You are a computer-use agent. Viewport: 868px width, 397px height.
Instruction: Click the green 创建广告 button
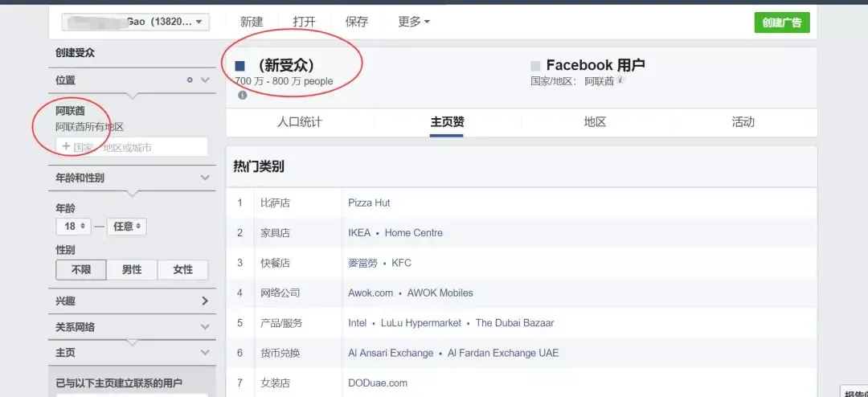(782, 23)
